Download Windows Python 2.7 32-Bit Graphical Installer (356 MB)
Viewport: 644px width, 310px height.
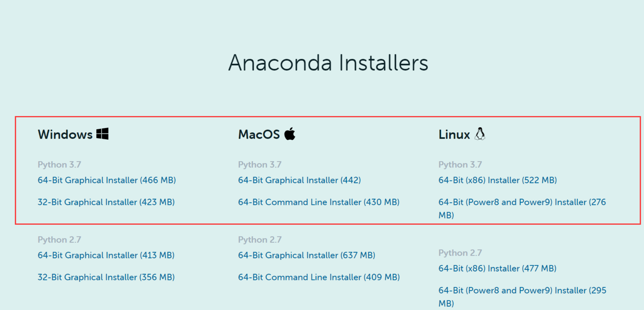[x=106, y=277]
